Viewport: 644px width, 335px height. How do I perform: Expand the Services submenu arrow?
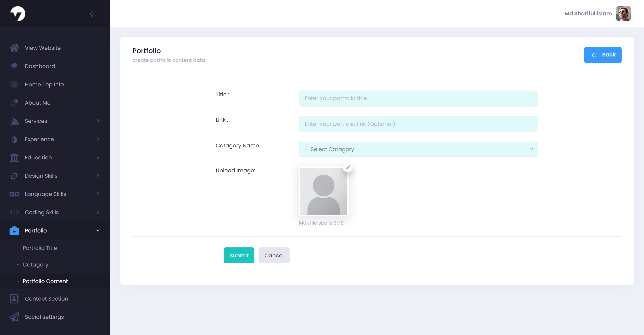point(98,121)
